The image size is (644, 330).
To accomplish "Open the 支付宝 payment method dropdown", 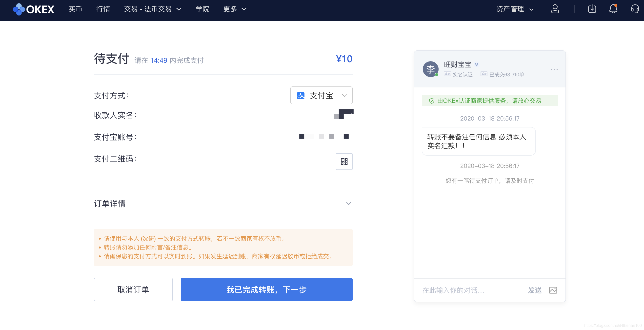I will click(x=321, y=95).
